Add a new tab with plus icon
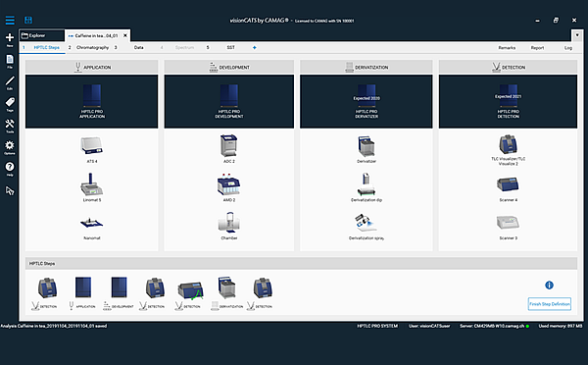Viewport: 588px width, 365px height. click(x=255, y=48)
